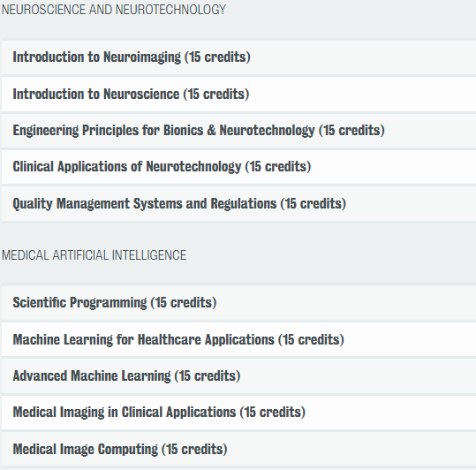
Task: Click Medical Artificial Intelligence heading
Action: point(94,255)
